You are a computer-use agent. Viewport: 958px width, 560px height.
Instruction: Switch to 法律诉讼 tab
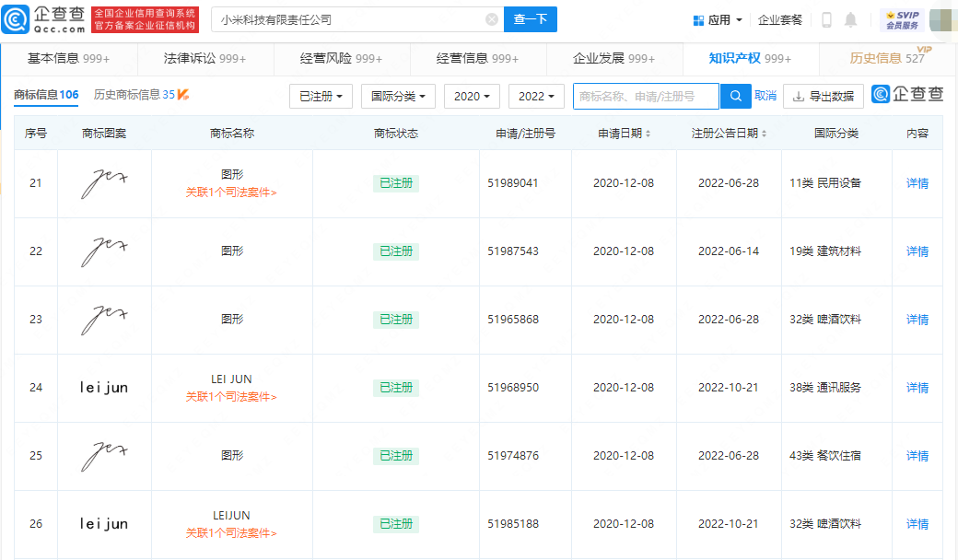click(x=204, y=59)
